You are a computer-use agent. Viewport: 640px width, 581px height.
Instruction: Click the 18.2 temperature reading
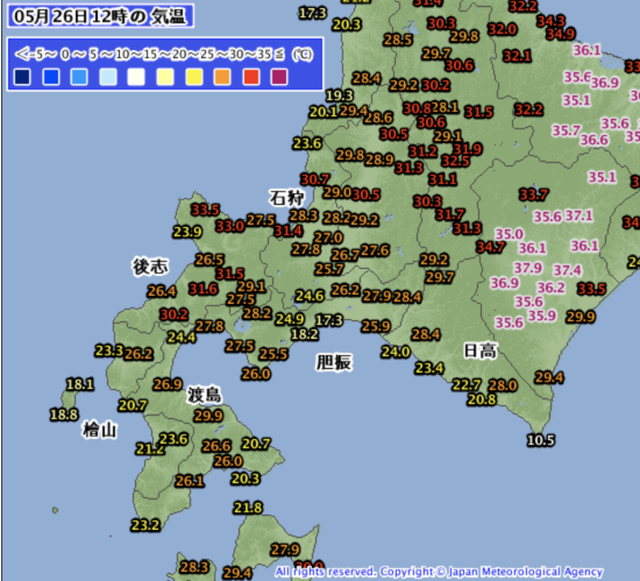(x=304, y=334)
